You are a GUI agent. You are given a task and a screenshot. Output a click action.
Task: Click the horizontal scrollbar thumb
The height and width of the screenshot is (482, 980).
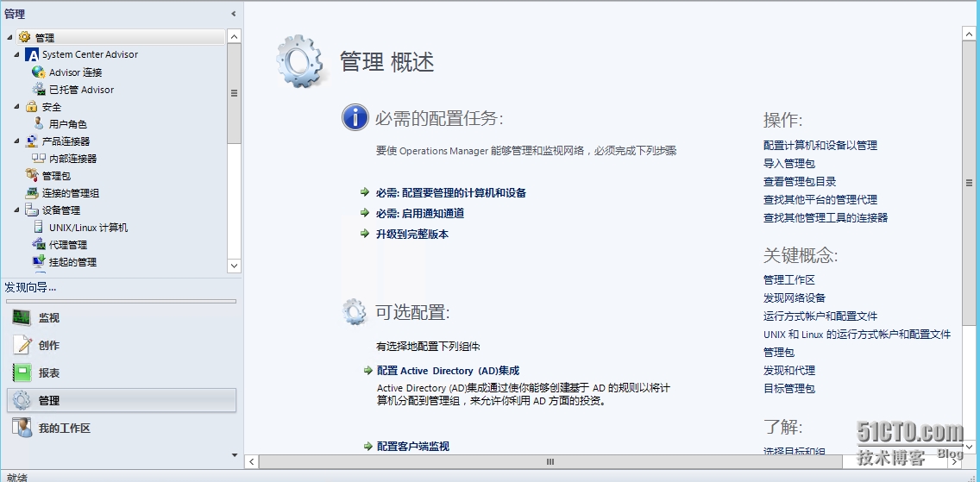pyautogui.click(x=550, y=462)
